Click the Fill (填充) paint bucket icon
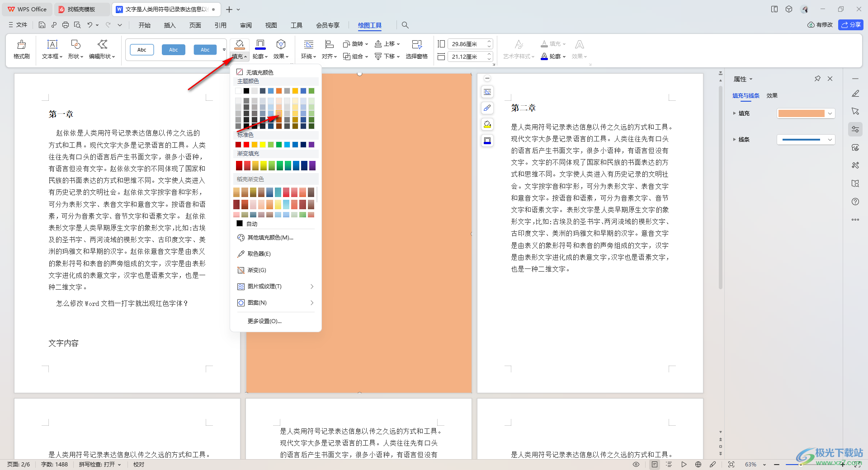This screenshot has height=470, width=868. pyautogui.click(x=240, y=44)
